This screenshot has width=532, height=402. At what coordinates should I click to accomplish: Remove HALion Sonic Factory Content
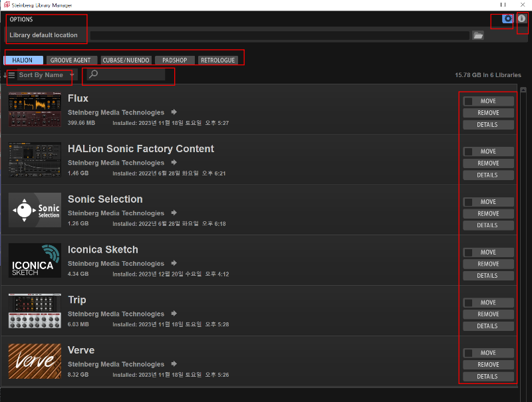tap(488, 163)
